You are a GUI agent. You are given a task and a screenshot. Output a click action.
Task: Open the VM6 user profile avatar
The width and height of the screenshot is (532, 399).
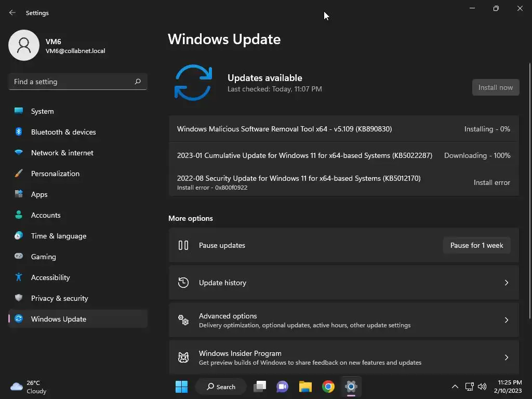[x=24, y=45]
